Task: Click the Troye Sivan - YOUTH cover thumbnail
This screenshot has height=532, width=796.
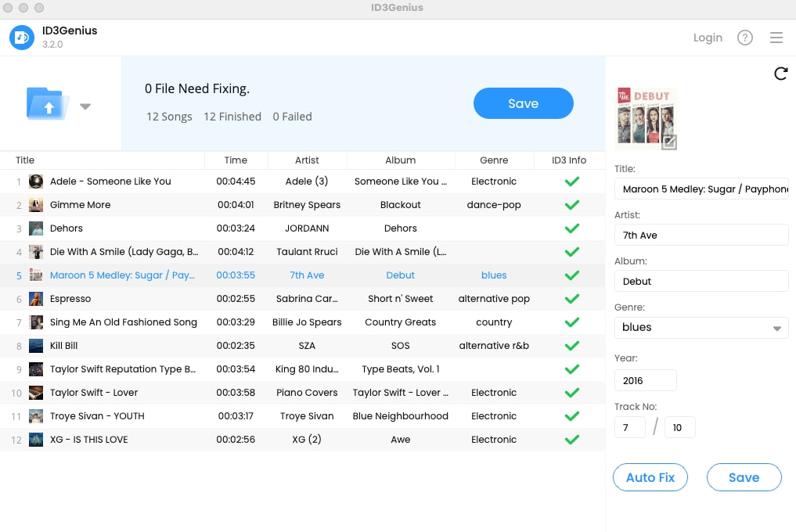Action: [x=36, y=416]
